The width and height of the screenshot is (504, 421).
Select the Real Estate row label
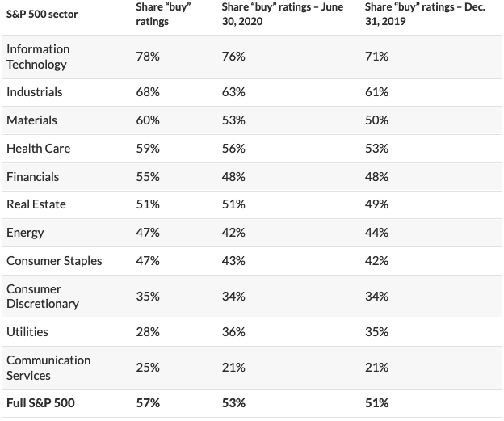36,204
